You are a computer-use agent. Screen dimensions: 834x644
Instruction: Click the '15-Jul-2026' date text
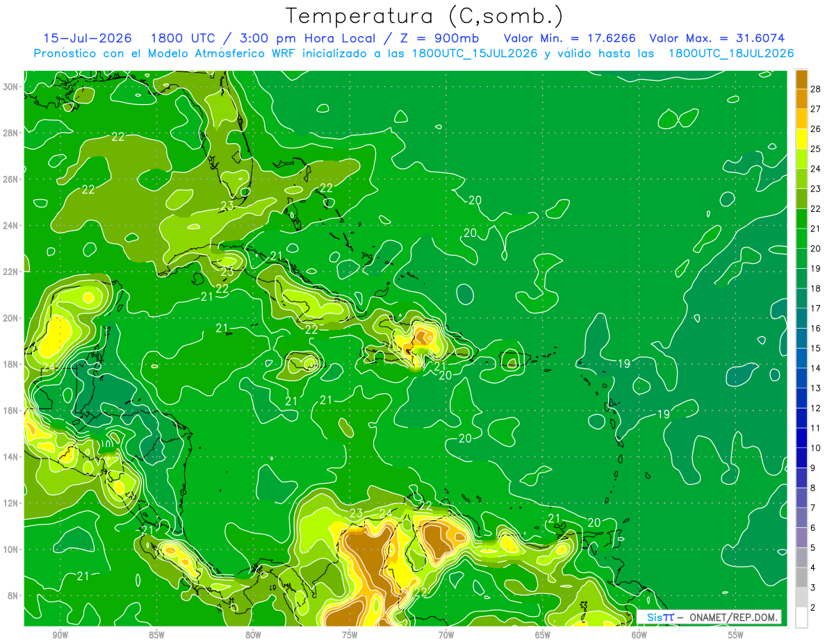[x=87, y=38]
